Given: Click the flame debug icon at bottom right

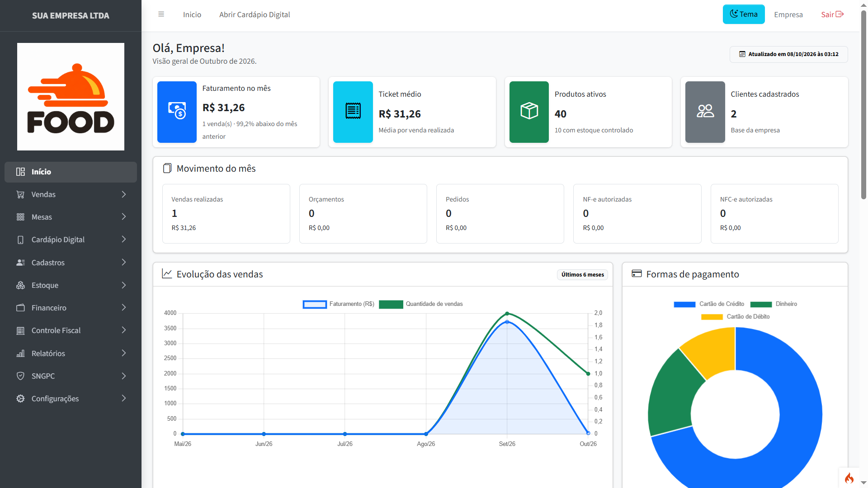Looking at the screenshot, I should 849,478.
